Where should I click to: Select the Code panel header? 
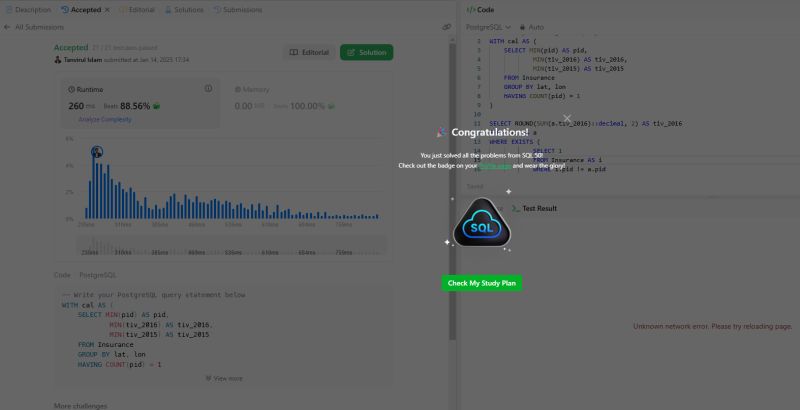coord(481,10)
